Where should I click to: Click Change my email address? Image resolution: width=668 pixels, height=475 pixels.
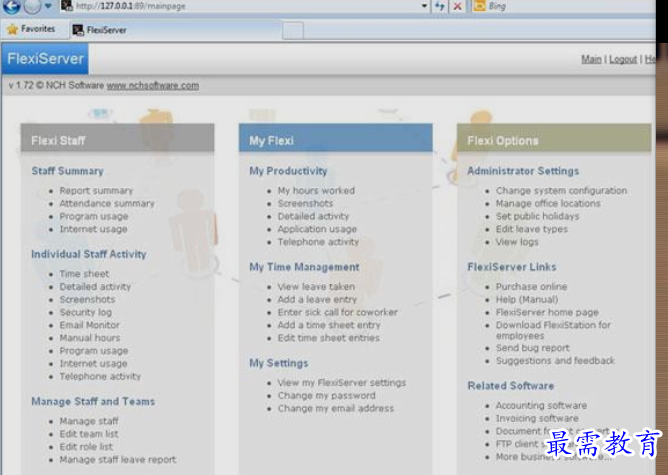[x=336, y=408]
